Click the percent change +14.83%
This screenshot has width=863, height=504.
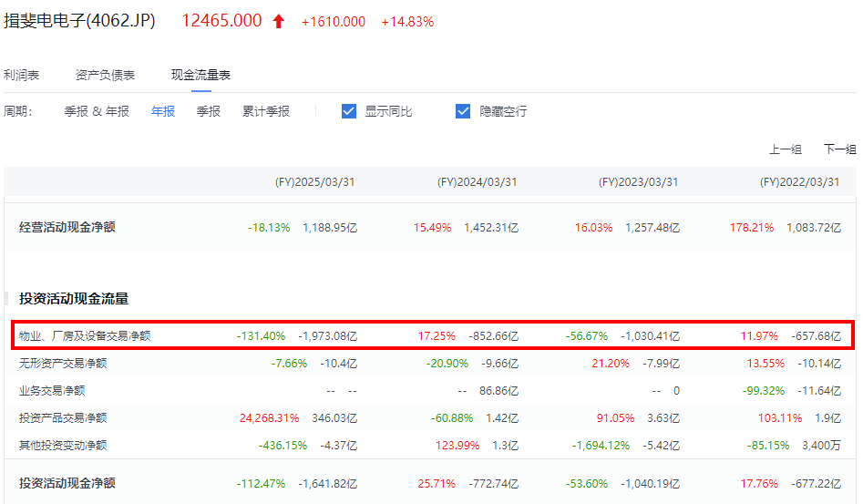point(408,22)
